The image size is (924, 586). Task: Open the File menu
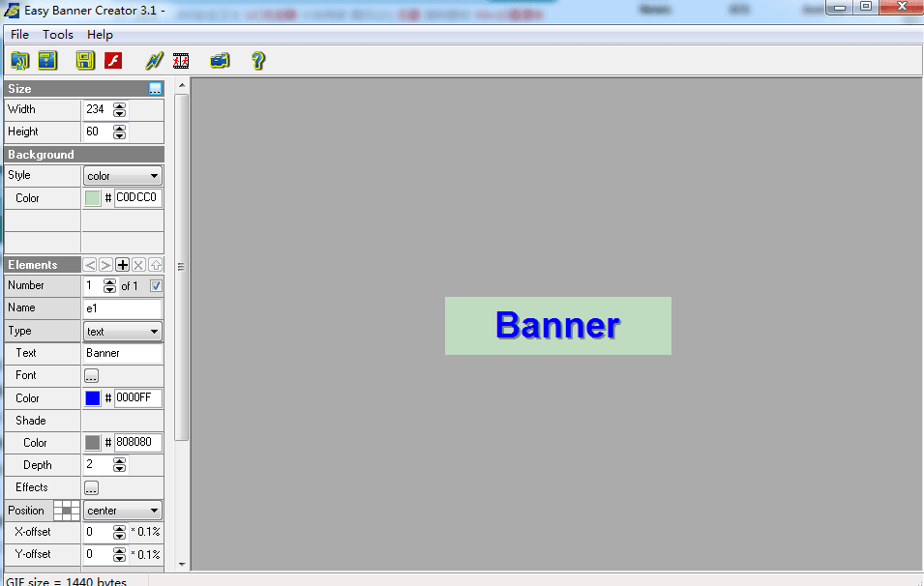(x=18, y=34)
